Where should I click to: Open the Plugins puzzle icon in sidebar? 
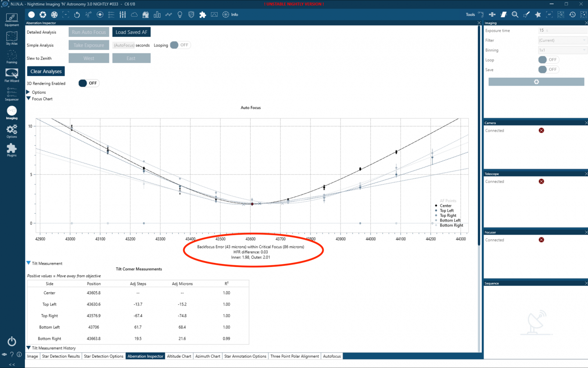(x=12, y=150)
